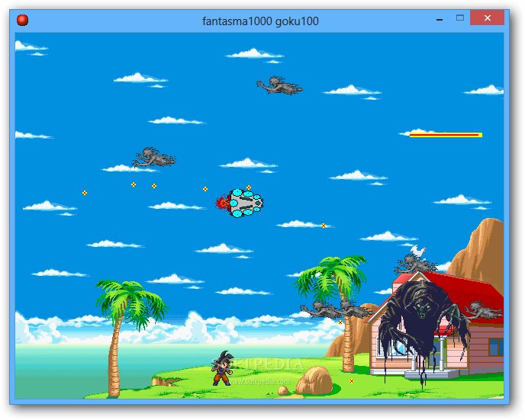Click the ghost pair beside the right palm tree

336,309
